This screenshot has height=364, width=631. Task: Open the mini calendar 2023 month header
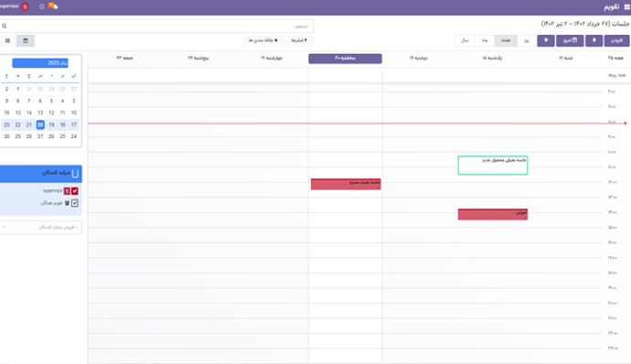tap(40, 63)
